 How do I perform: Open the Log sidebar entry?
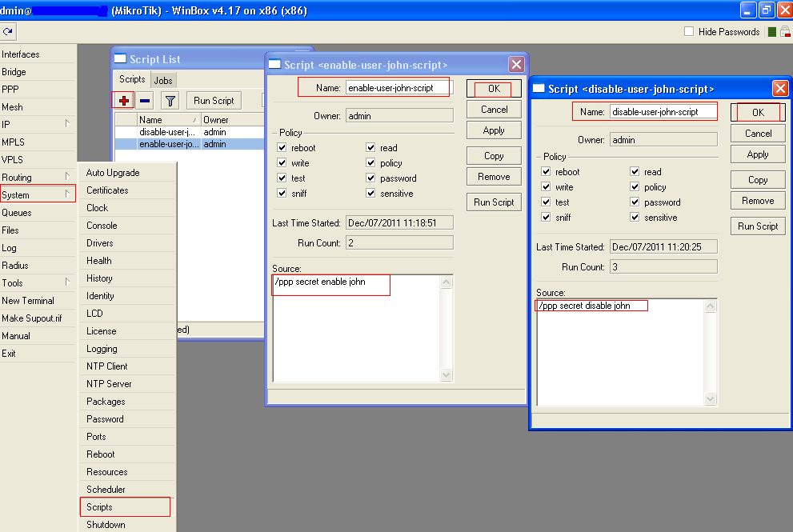38,248
